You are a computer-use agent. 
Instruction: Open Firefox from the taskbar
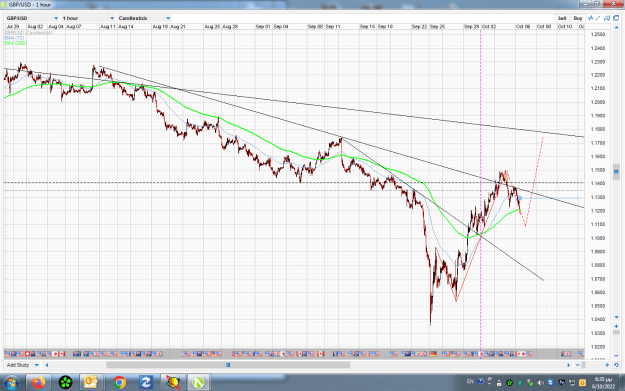coord(39,383)
